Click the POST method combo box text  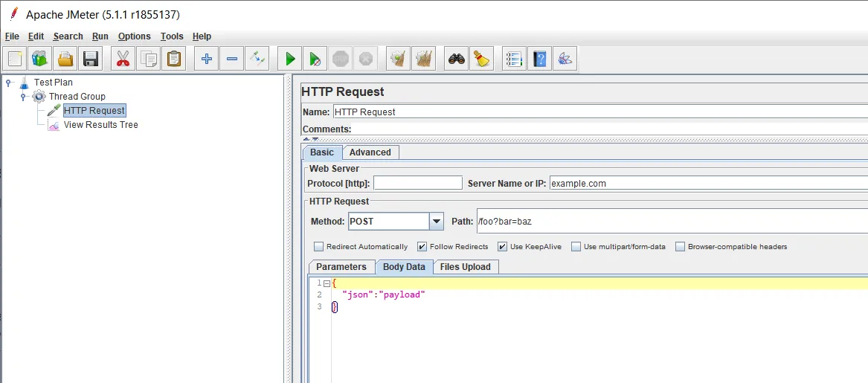coord(388,222)
